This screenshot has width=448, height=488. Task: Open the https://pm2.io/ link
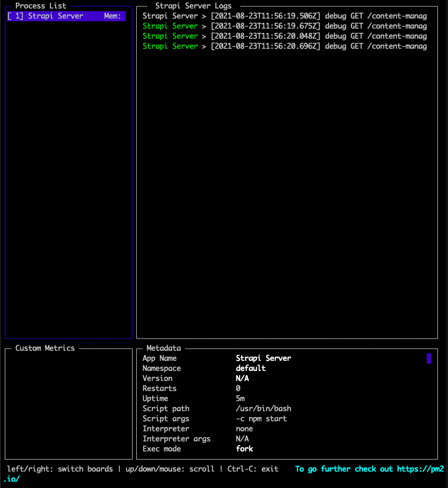point(420,469)
